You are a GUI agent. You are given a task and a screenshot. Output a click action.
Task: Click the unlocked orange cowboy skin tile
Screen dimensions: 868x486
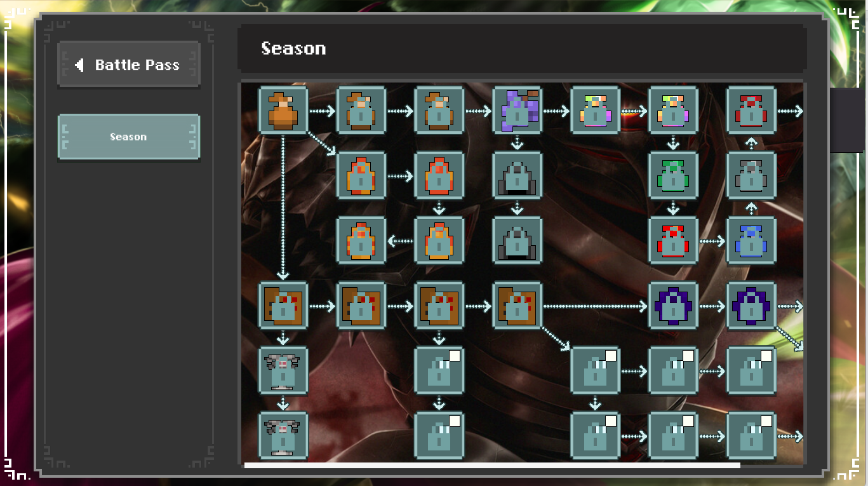pos(283,111)
